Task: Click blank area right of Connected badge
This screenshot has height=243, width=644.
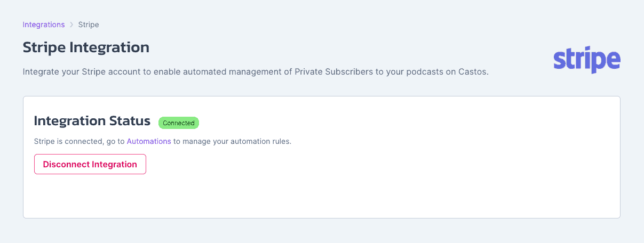Action: 406,123
